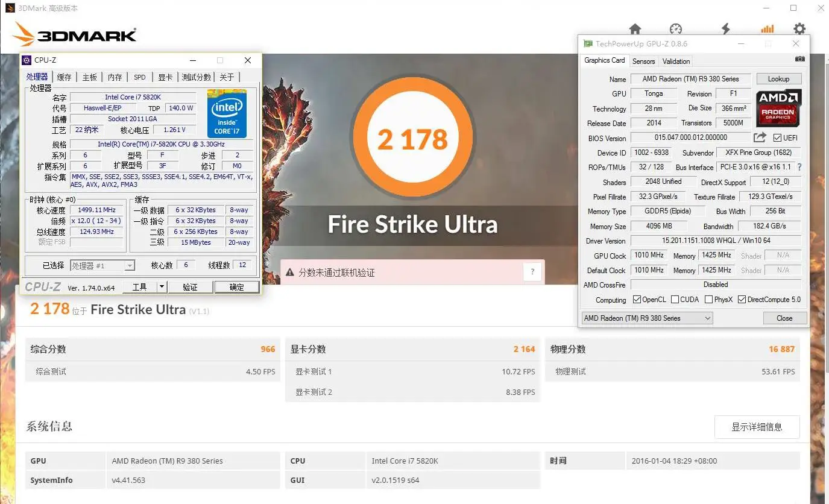This screenshot has height=504, width=829.
Task: Open the 3DMark Benchmarks gauge icon
Action: (x=676, y=29)
